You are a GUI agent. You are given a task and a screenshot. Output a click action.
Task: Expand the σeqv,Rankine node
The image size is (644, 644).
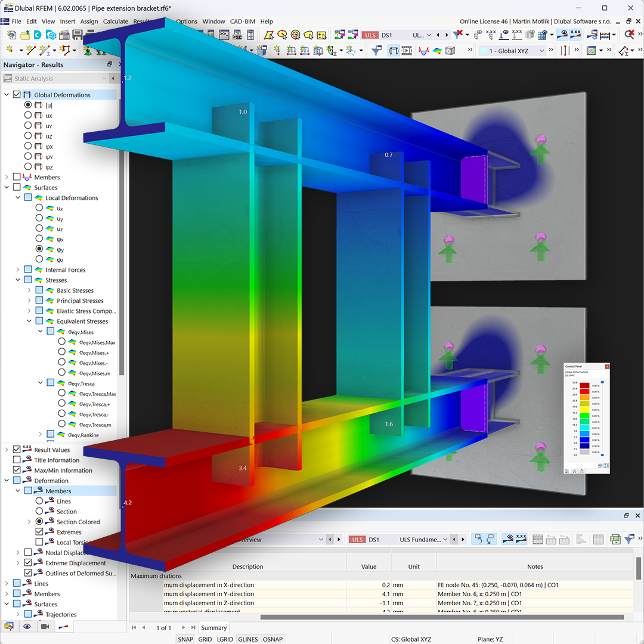(41, 434)
